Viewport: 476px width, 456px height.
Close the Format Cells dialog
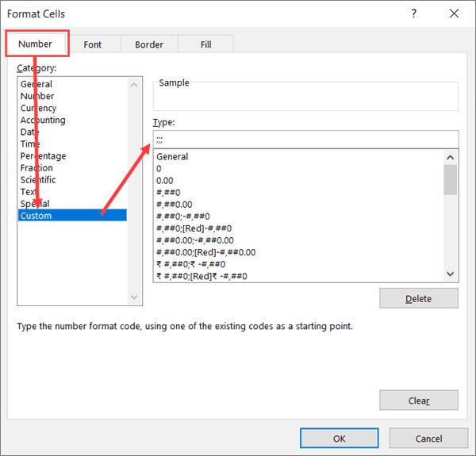(x=453, y=13)
